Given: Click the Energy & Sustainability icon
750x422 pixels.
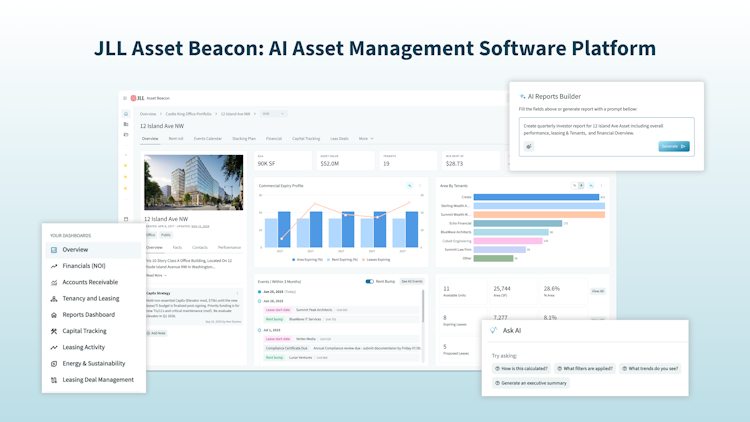Looking at the screenshot, I should point(54,364).
